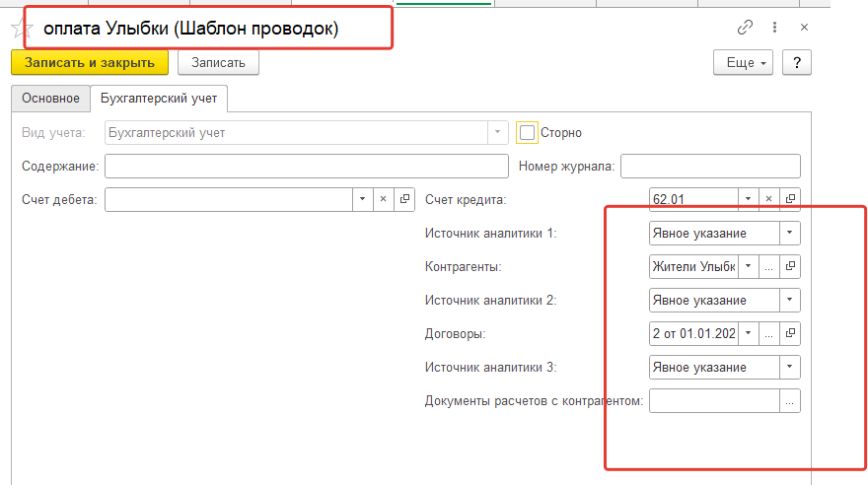Image resolution: width=868 pixels, height=485 pixels.
Task: Click Документы расчетов с контрагентом field
Action: pos(714,401)
